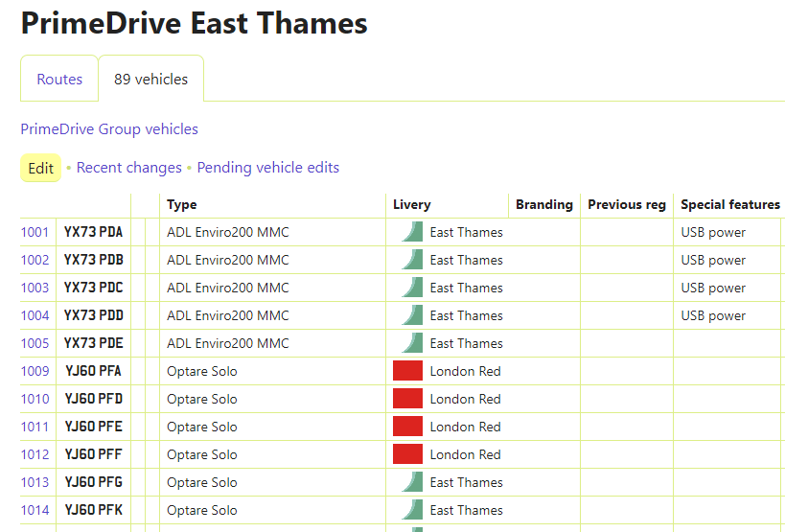
Task: Open Pending vehicle edits link
Action: (x=268, y=168)
